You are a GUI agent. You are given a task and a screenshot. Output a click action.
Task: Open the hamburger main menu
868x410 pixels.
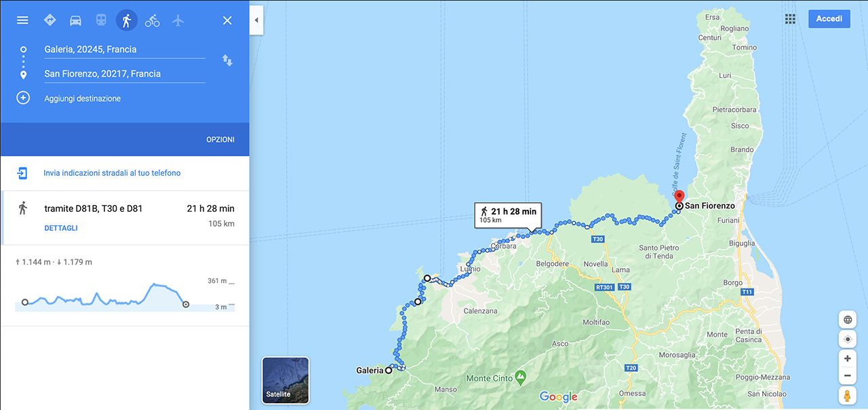[x=22, y=20]
